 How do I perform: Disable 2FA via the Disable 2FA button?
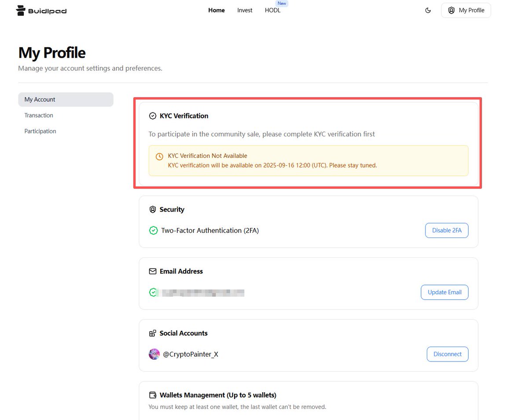pos(447,230)
